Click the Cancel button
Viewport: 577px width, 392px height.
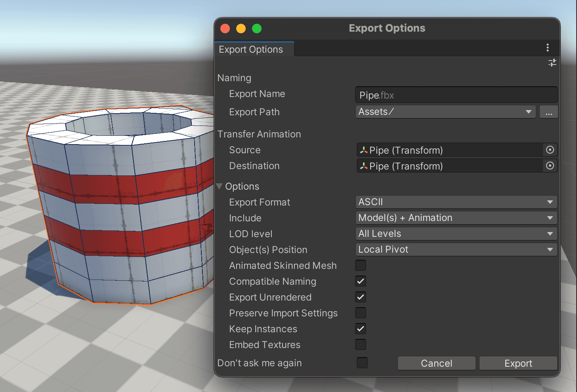click(436, 363)
